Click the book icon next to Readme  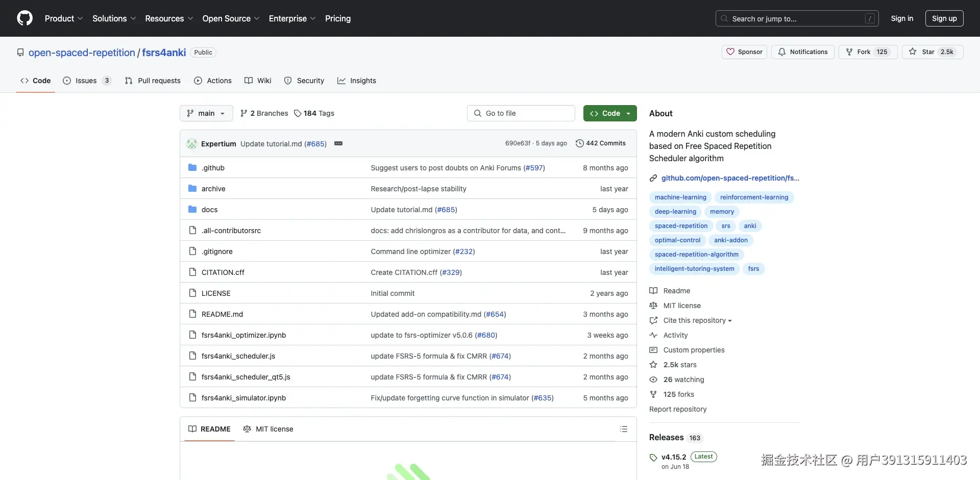coord(653,291)
